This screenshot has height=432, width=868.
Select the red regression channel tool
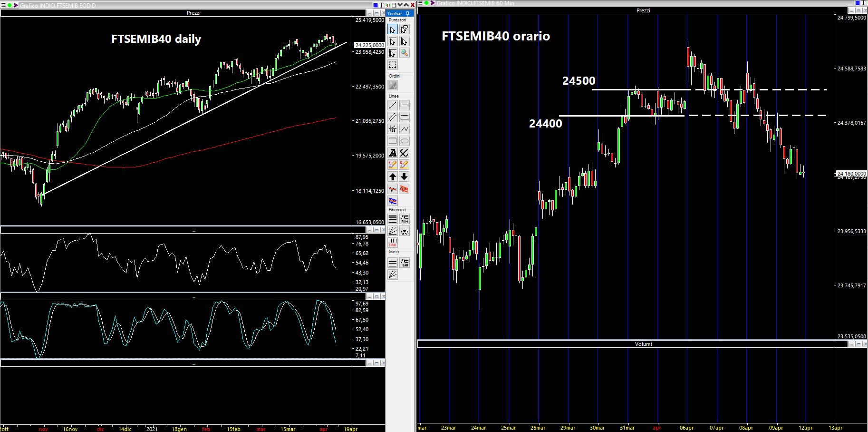point(404,189)
